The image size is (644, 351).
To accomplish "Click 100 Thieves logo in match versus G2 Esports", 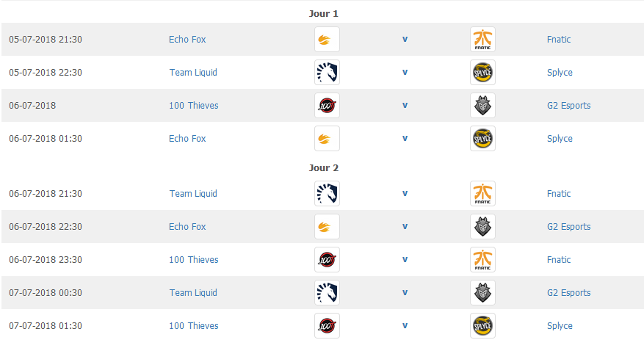I will click(x=327, y=106).
